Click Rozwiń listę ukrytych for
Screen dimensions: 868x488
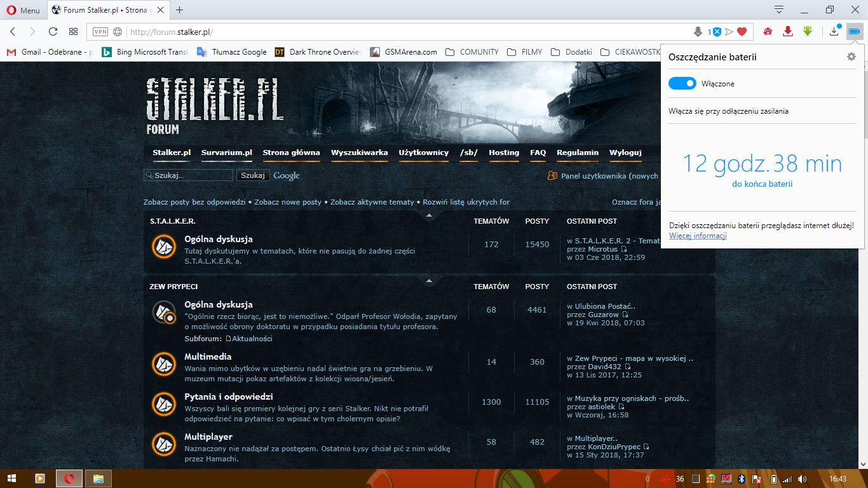pyautogui.click(x=466, y=202)
